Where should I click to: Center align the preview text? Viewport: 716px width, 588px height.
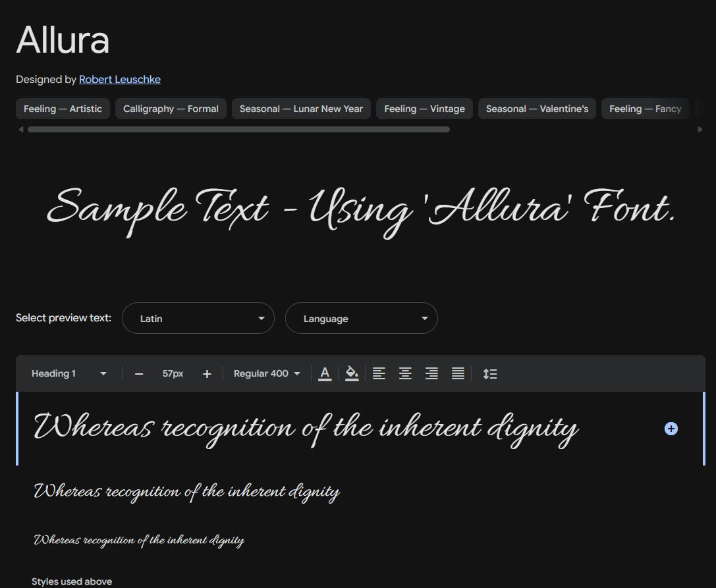[x=405, y=373]
